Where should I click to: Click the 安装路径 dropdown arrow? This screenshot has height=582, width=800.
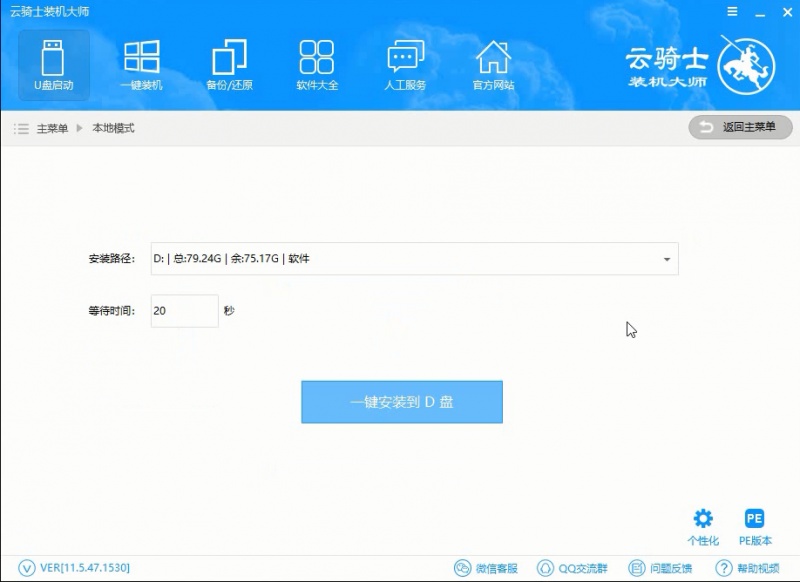tap(666, 259)
